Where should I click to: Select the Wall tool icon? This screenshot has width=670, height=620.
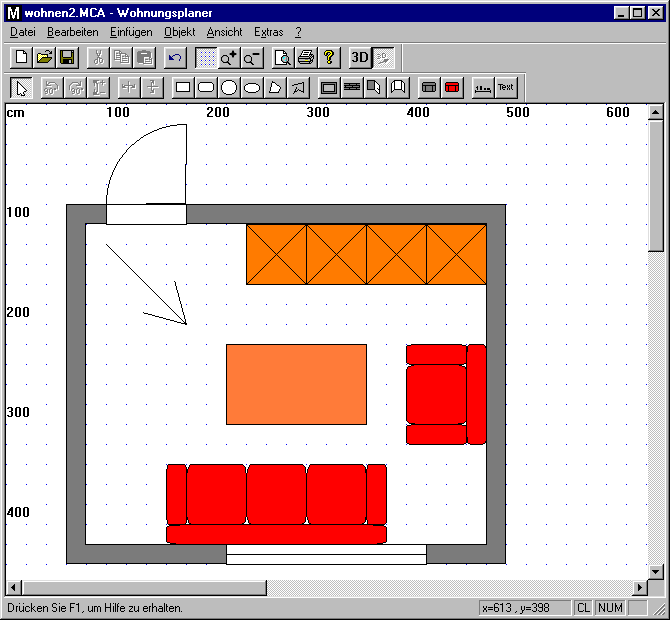point(352,88)
